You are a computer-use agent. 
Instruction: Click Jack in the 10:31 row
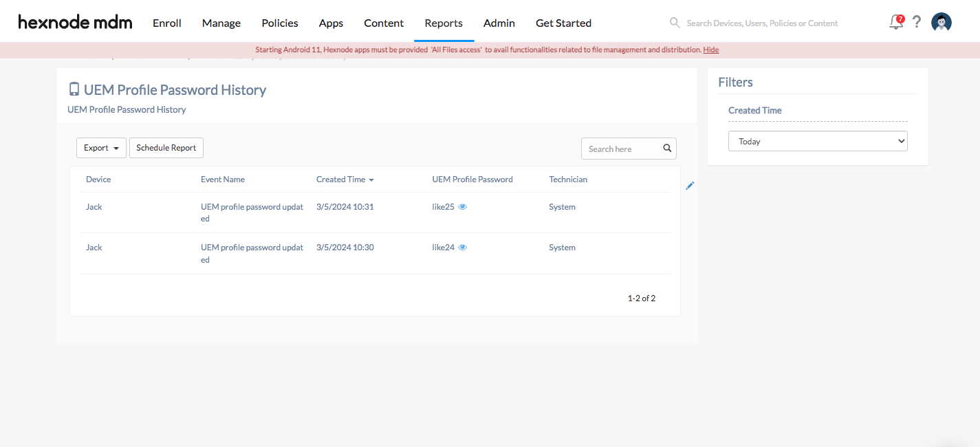point(94,207)
